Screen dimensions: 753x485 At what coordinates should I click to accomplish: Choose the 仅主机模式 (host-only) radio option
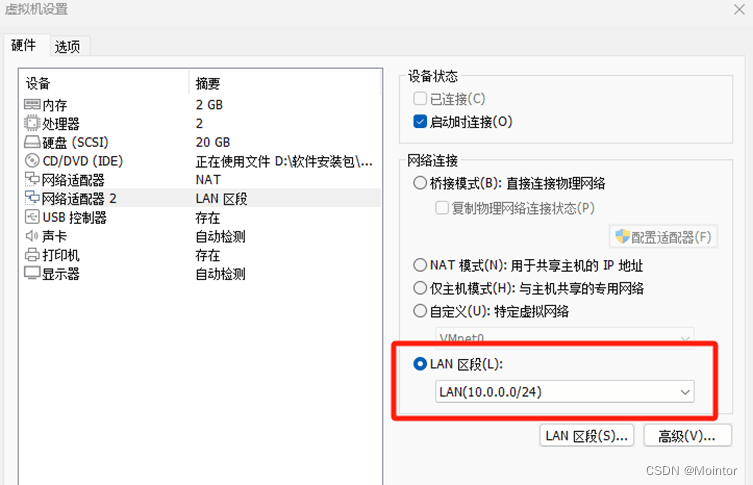[420, 288]
